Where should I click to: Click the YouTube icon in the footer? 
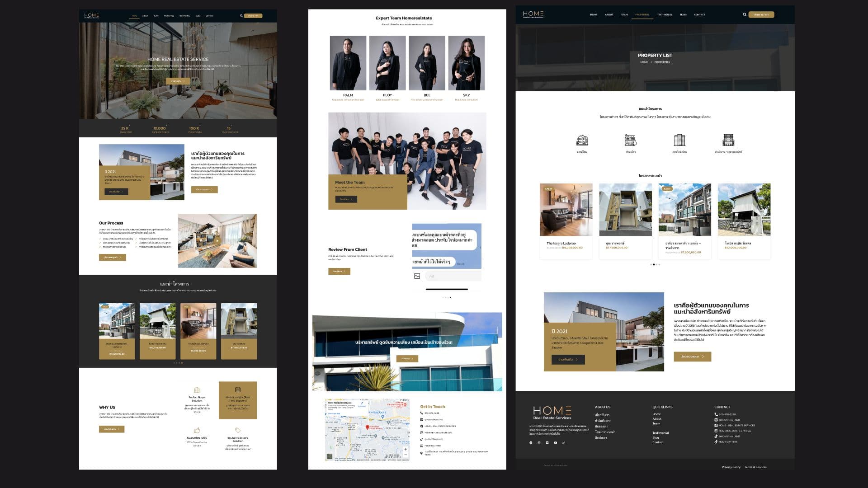555,443
